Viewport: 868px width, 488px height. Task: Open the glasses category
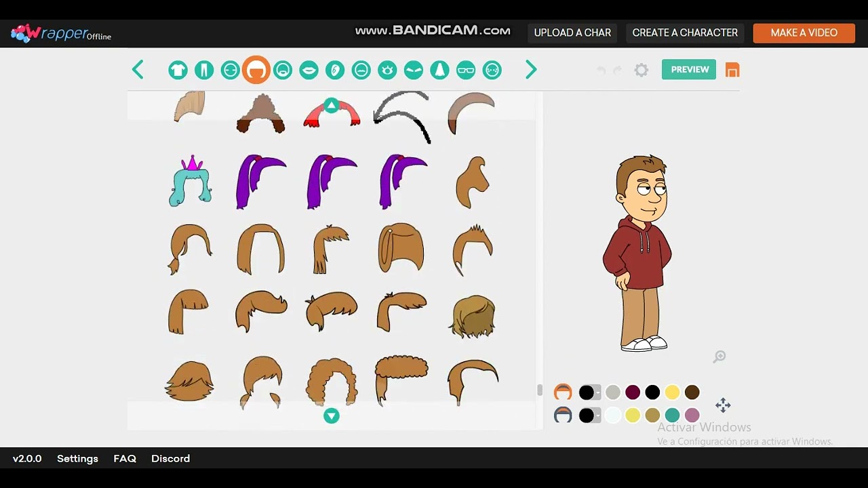(x=466, y=70)
